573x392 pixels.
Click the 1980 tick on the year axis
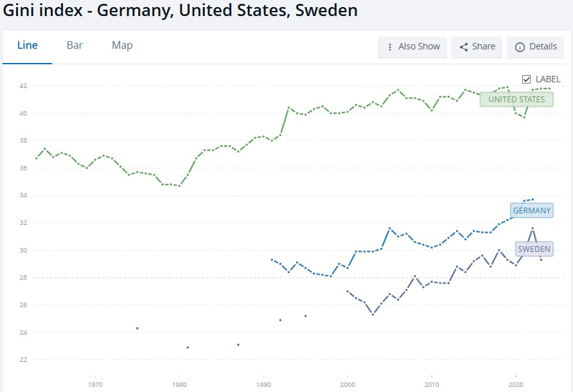[179, 384]
